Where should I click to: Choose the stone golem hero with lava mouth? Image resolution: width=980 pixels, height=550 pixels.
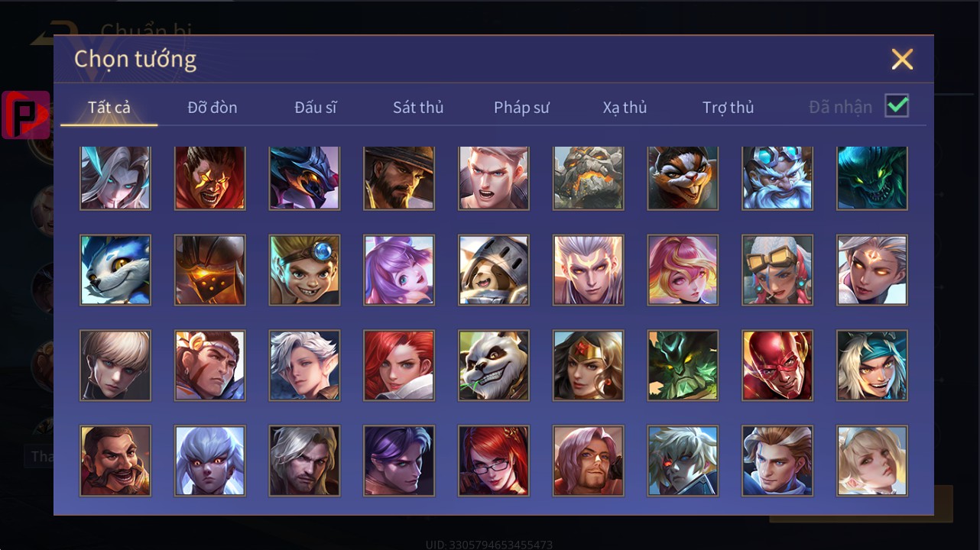(x=589, y=178)
